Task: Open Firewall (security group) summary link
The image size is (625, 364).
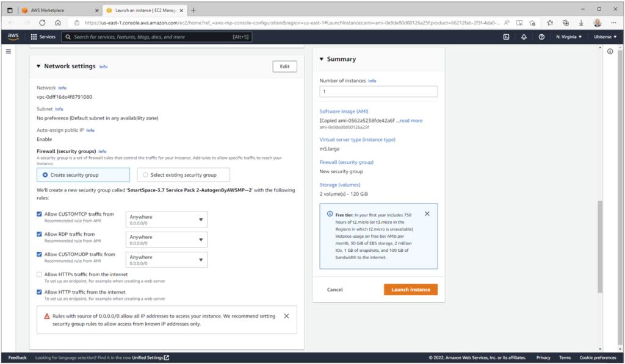Action: (347, 162)
